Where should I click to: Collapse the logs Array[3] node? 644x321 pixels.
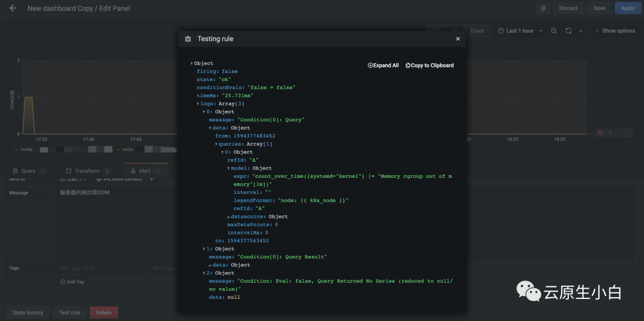coord(198,104)
